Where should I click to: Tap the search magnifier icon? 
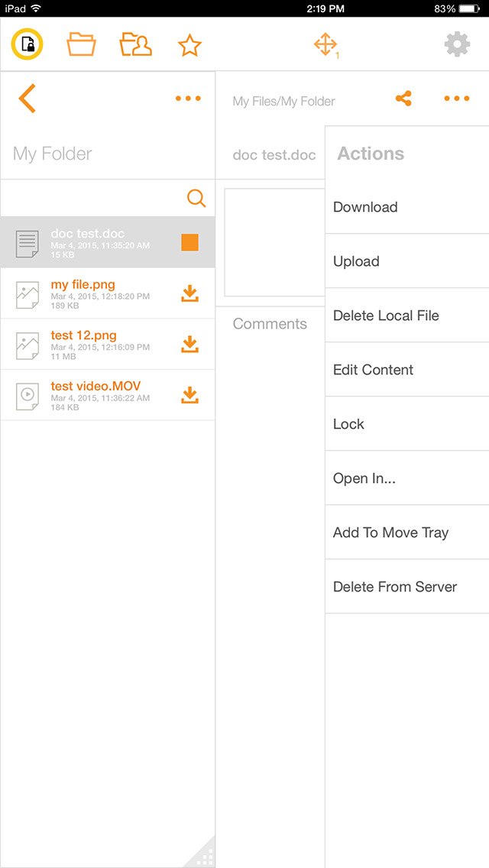196,199
